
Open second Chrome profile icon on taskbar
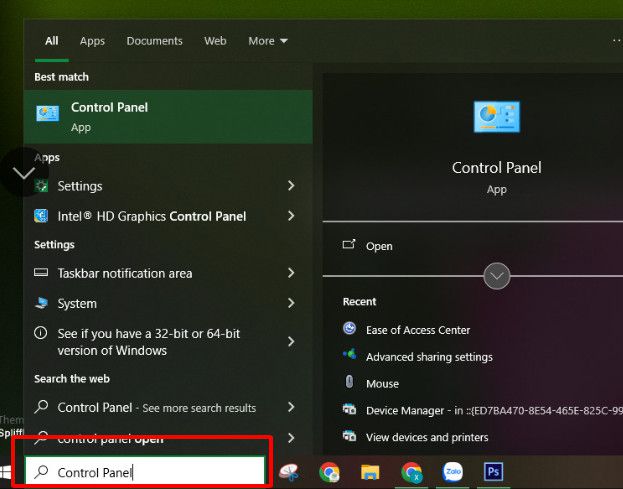[x=412, y=472]
